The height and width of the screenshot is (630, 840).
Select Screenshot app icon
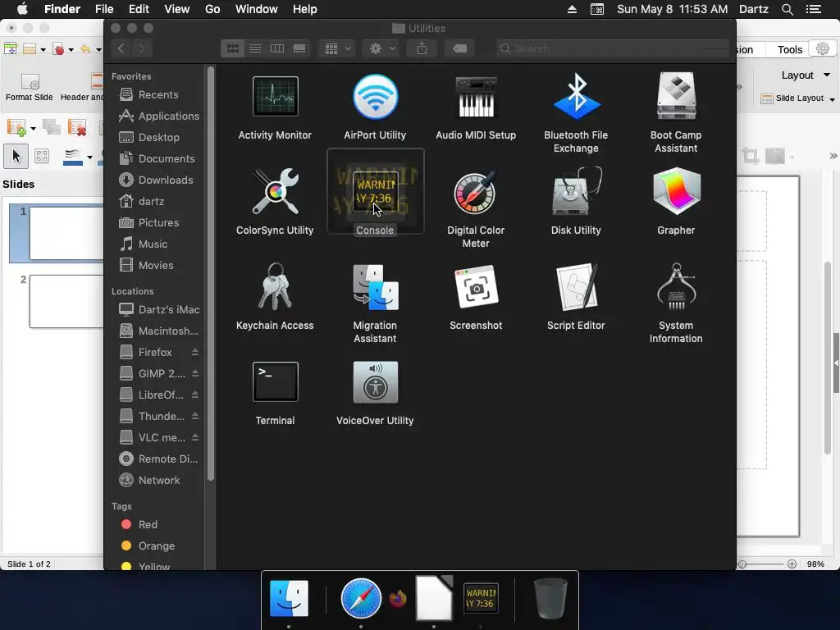(476, 286)
